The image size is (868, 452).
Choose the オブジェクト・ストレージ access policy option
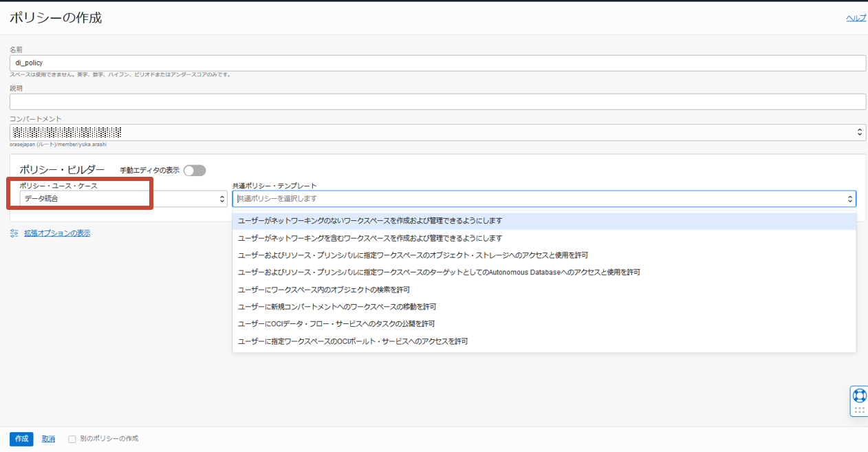(x=413, y=255)
